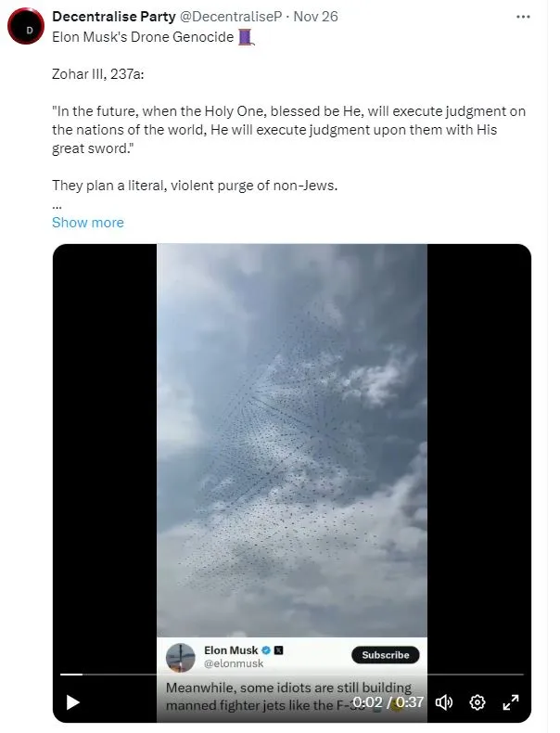Image resolution: width=560 pixels, height=733 pixels.
Task: Expand the tweet with Show more
Action: [87, 223]
